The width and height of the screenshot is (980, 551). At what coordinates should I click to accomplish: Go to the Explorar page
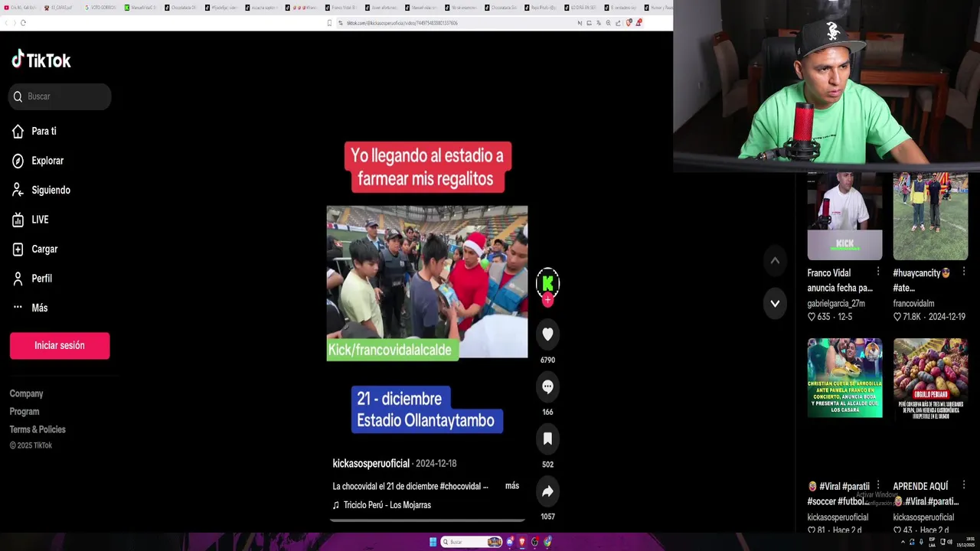tap(38, 161)
